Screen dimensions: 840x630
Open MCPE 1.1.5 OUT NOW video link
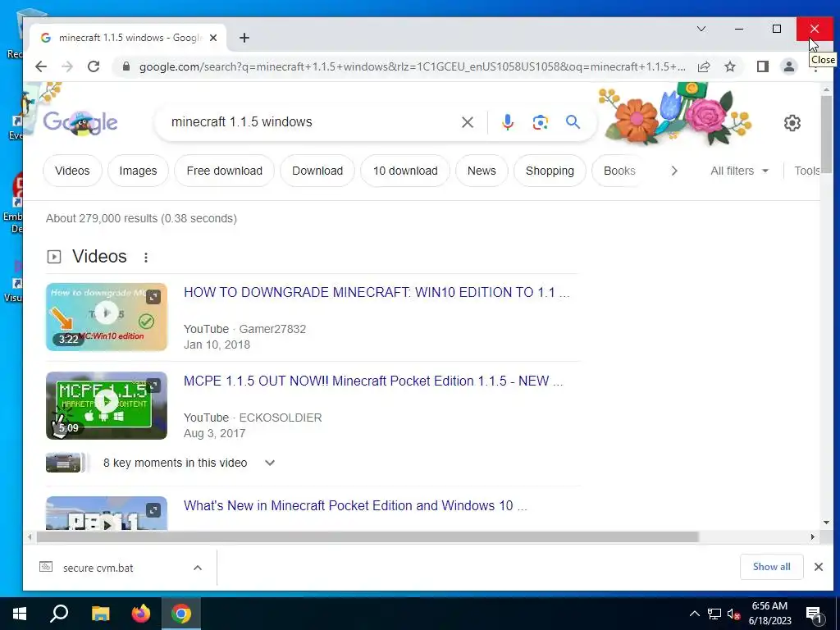(373, 381)
